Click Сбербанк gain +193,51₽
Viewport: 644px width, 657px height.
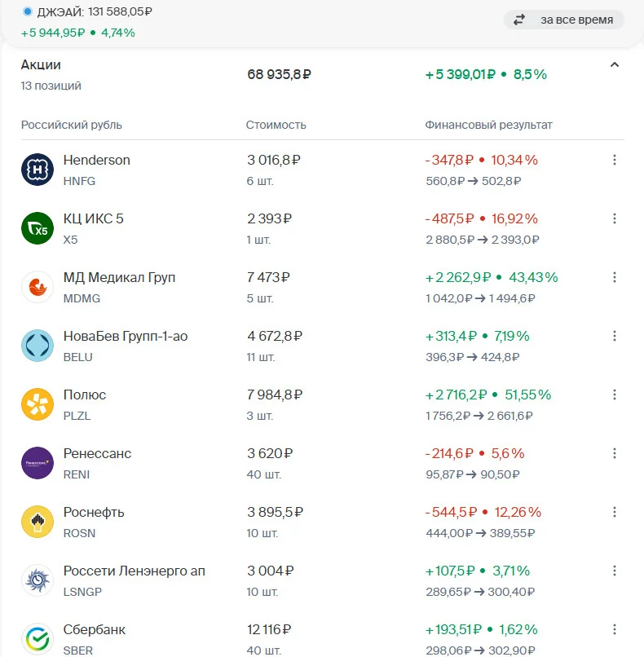453,629
